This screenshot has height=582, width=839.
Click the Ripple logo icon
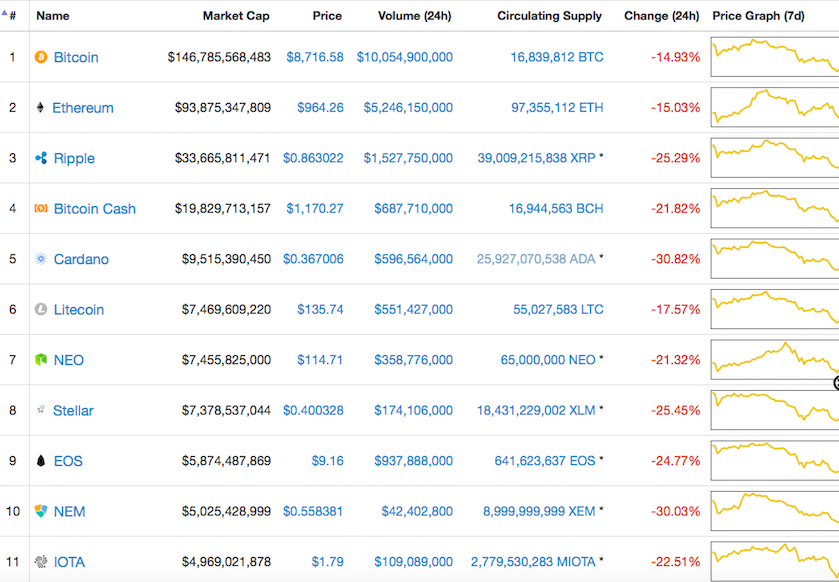click(41, 158)
